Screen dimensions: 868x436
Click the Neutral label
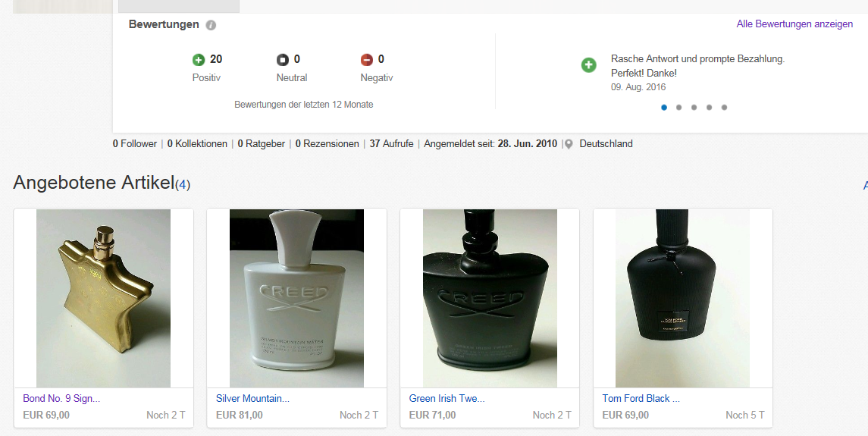[292, 78]
